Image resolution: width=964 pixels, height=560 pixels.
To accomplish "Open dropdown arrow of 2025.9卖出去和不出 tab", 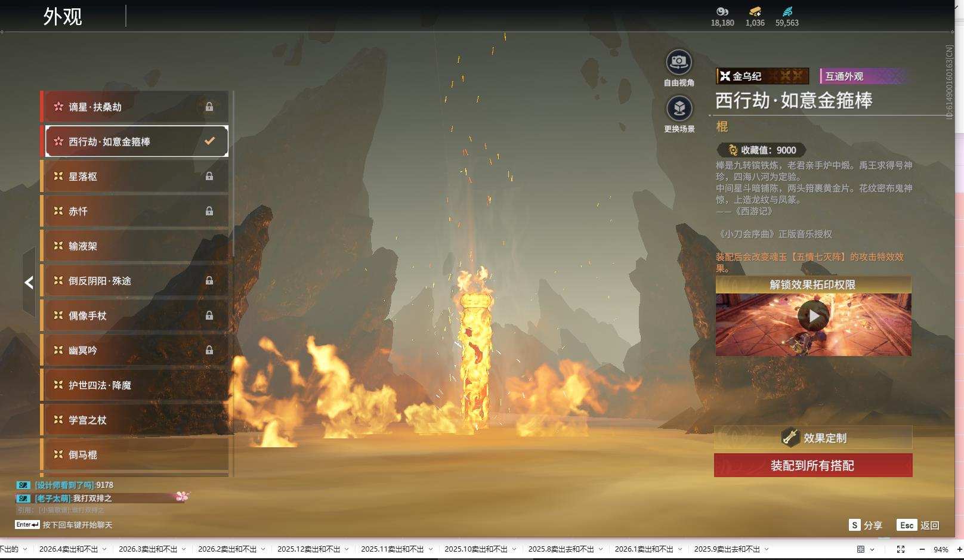I will pyautogui.click(x=767, y=549).
